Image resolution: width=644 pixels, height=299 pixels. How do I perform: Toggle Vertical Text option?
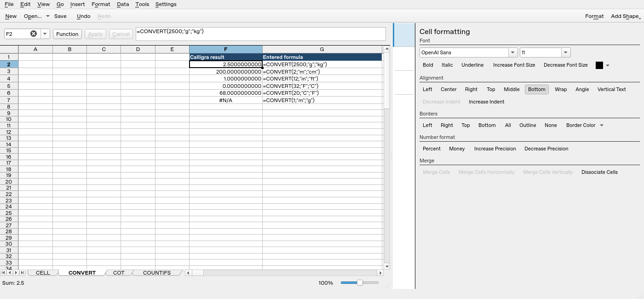(611, 89)
